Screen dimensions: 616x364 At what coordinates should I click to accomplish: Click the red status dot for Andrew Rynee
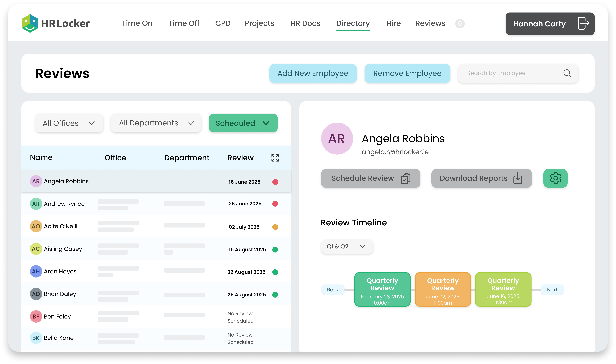coord(275,204)
